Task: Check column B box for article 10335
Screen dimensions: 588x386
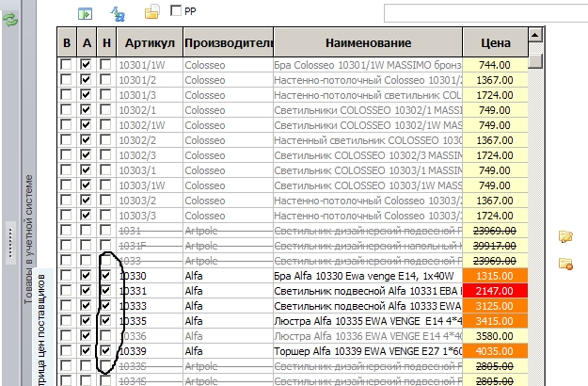Action: click(66, 320)
